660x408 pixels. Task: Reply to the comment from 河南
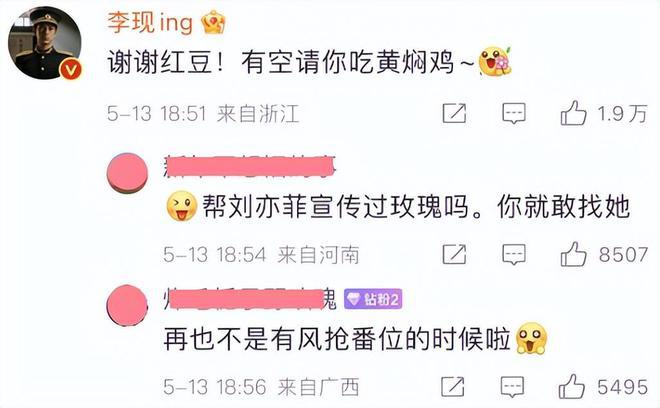click(514, 255)
